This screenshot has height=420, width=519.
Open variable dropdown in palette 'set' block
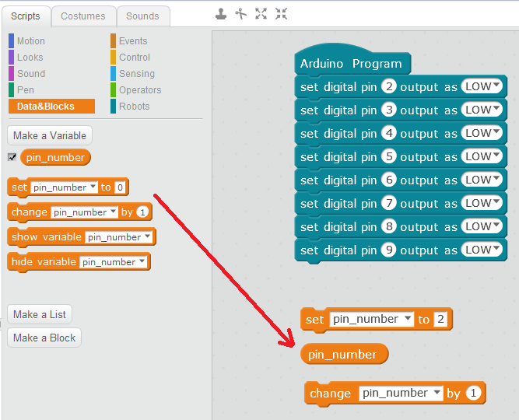[93, 187]
